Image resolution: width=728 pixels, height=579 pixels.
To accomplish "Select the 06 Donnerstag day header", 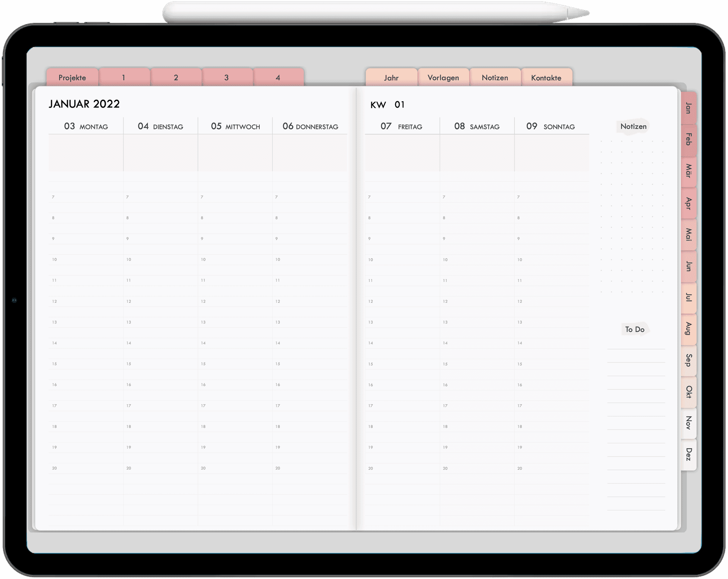I will [x=310, y=126].
